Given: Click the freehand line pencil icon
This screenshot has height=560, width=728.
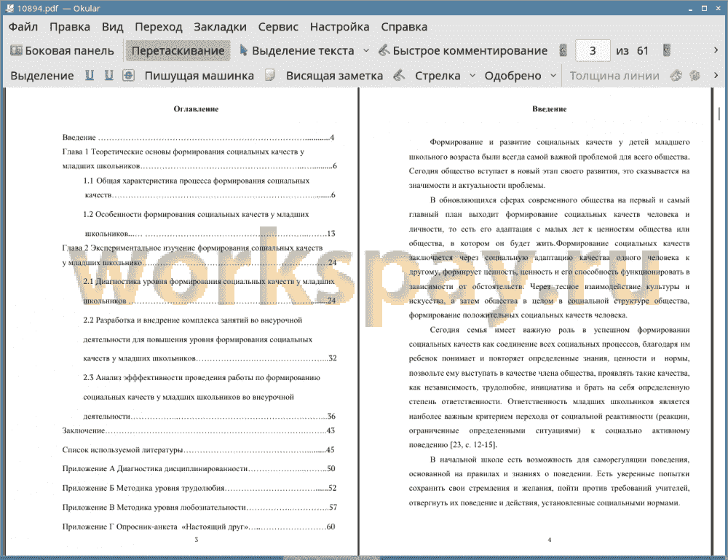Looking at the screenshot, I should 399,75.
